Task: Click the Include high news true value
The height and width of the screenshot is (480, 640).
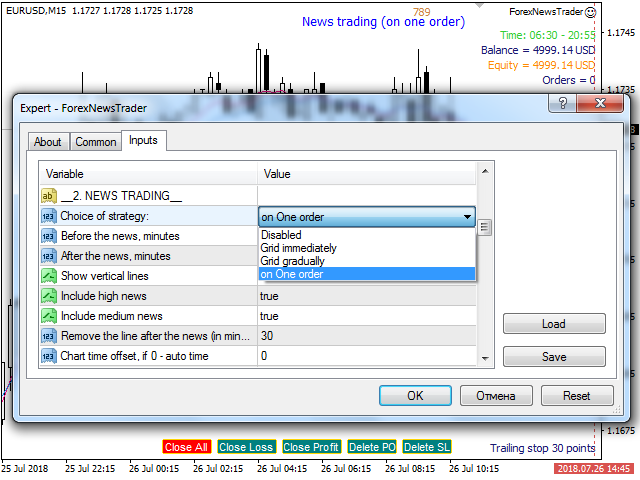Action: (x=367, y=296)
